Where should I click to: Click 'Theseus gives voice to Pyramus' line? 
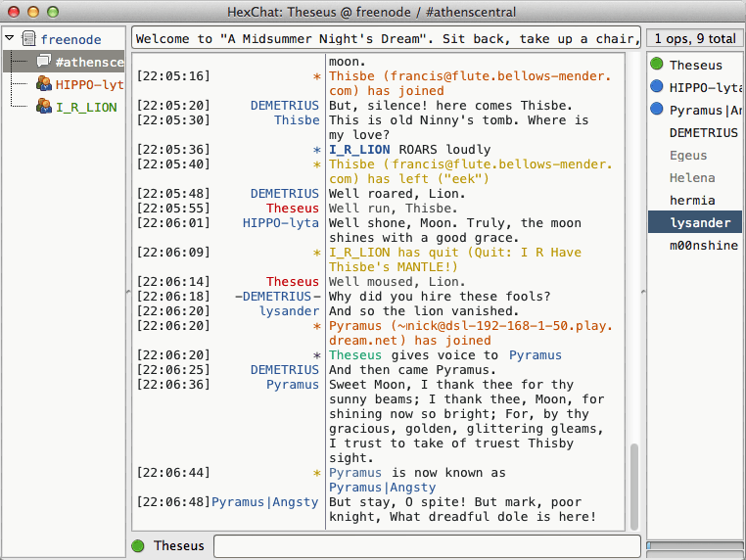tap(445, 355)
